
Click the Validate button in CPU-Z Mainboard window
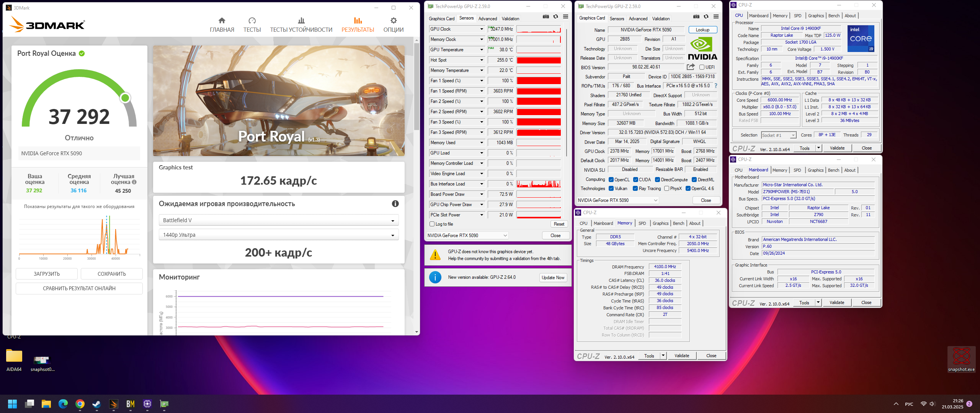point(837,302)
